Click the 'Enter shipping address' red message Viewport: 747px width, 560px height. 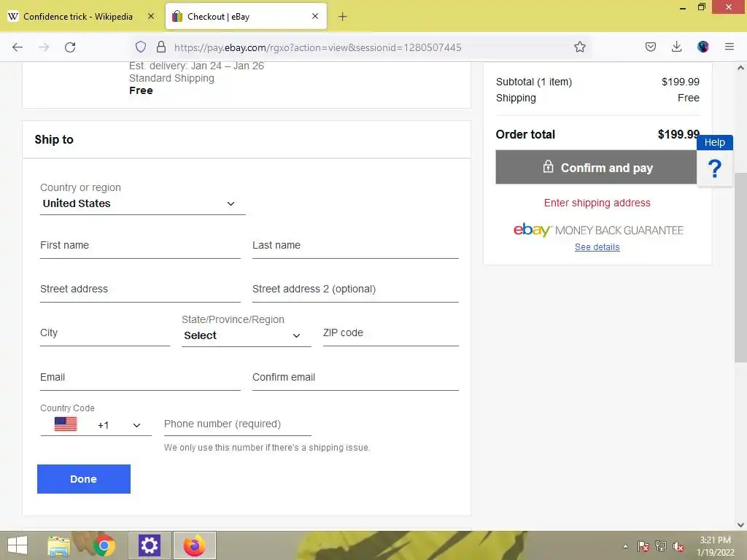click(597, 203)
